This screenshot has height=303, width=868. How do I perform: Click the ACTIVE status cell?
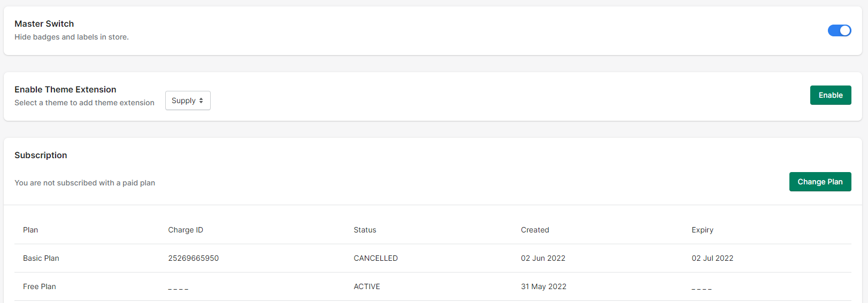point(367,286)
